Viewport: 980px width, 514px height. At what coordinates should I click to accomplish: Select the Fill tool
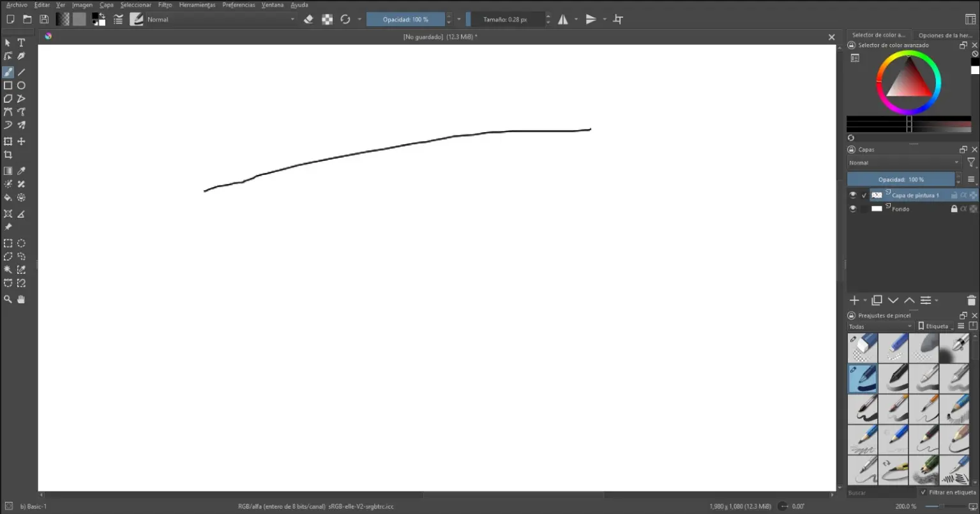pyautogui.click(x=8, y=197)
